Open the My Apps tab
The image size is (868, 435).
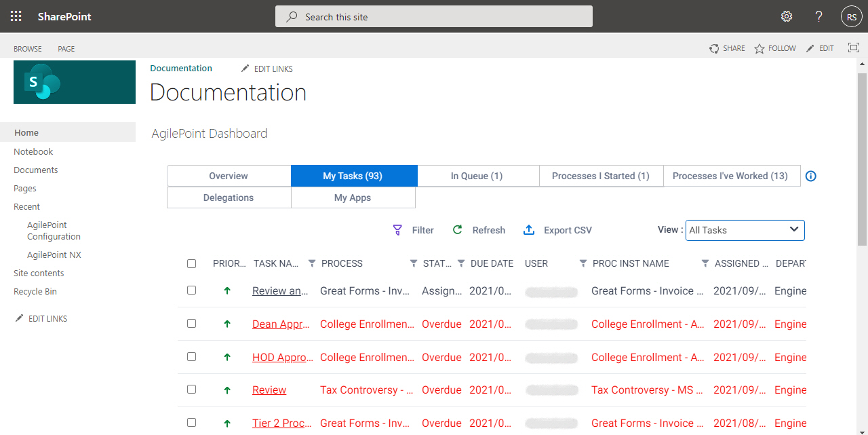(353, 197)
